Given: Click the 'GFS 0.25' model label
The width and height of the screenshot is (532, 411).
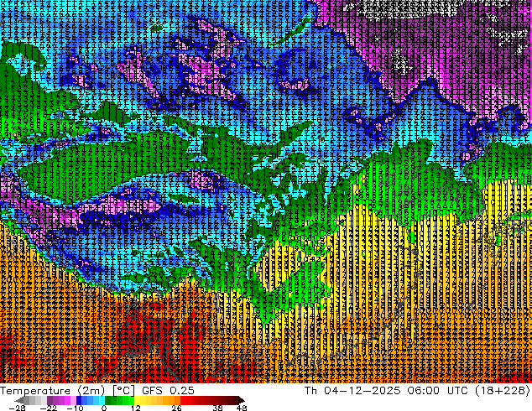Looking at the screenshot, I should [168, 391].
